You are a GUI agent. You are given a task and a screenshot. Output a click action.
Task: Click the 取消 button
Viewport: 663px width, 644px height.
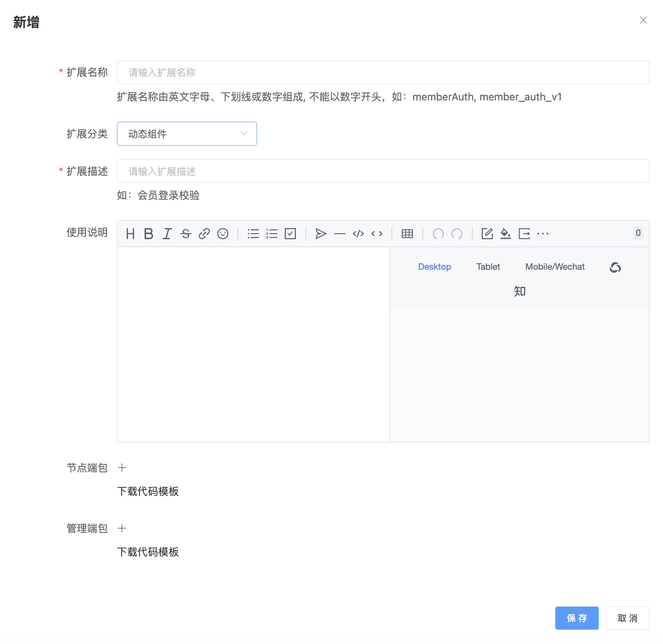(x=627, y=618)
